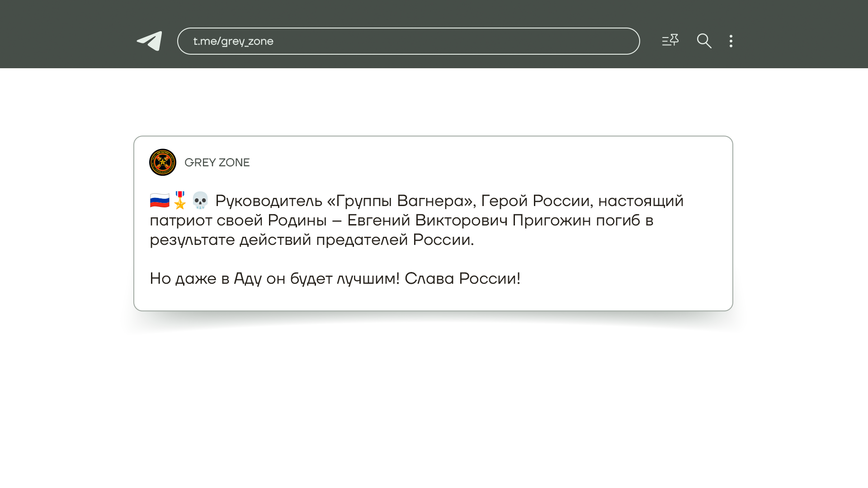Open the GREY ZONE channel name link
The height and width of the screenshot is (488, 868).
point(217,163)
